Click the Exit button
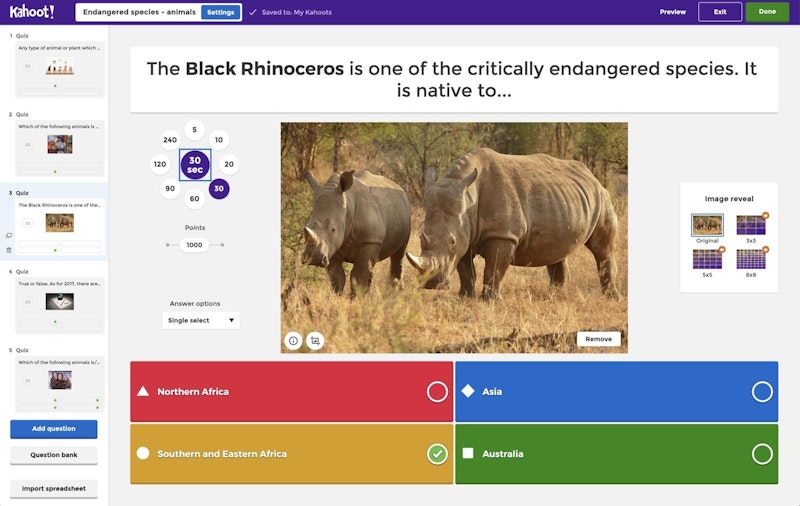The height and width of the screenshot is (506, 800). click(720, 12)
